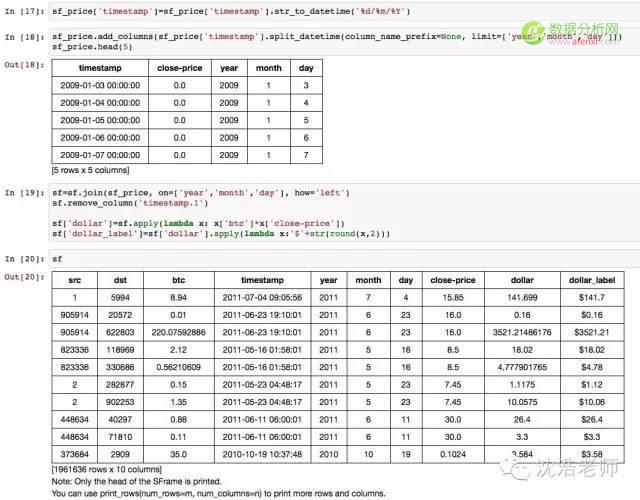
Task: Click the dst value 5994
Action: pos(120,298)
